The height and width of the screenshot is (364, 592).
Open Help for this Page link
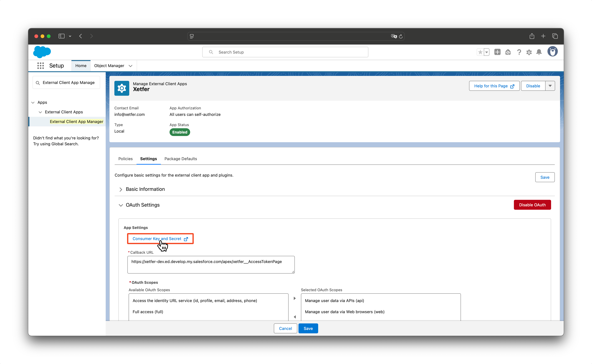click(x=494, y=86)
